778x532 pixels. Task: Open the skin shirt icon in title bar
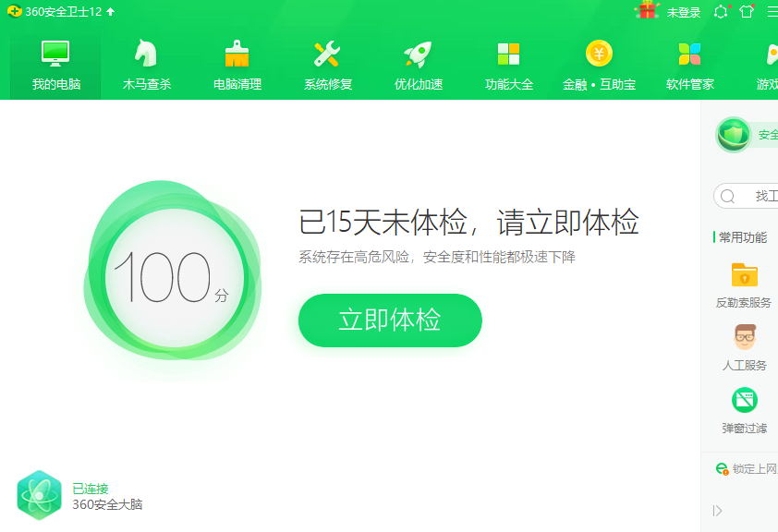747,12
